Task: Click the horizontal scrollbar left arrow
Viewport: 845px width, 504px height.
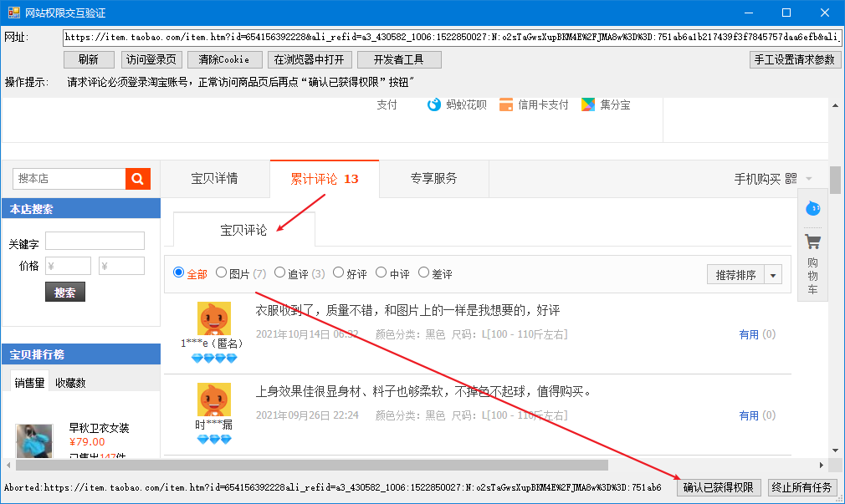Action: 8,465
